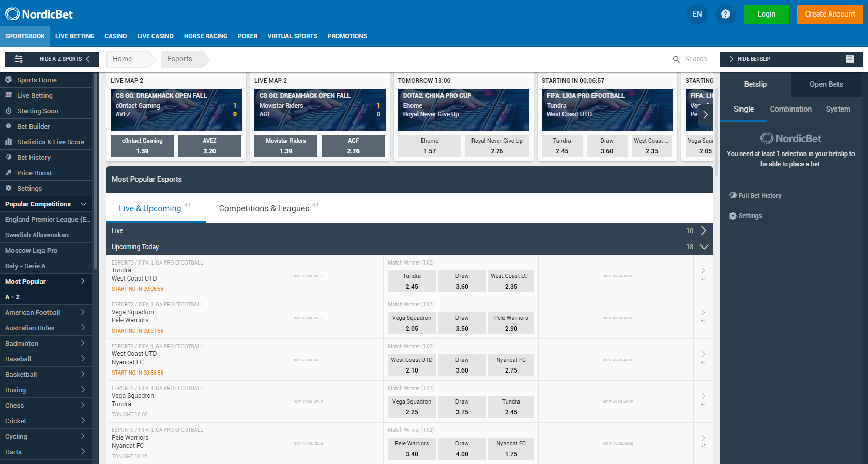Go to Horse Racing section

(205, 36)
